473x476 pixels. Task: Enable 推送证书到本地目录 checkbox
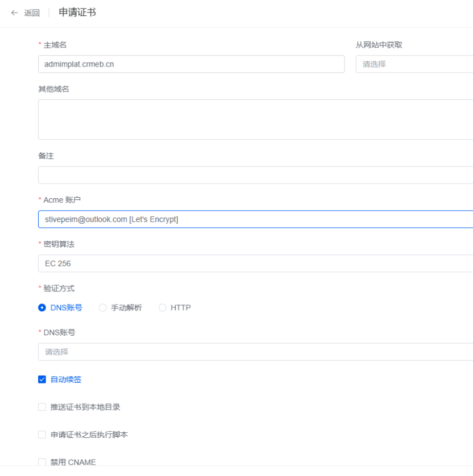(x=42, y=407)
